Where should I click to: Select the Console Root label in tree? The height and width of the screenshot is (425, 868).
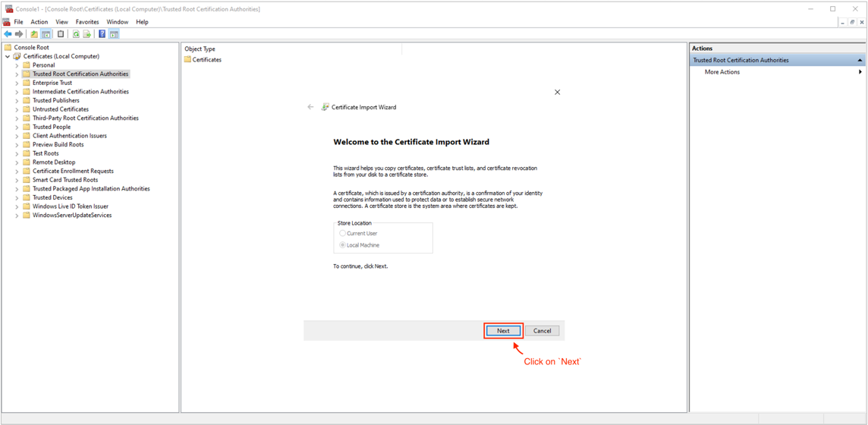coord(32,48)
